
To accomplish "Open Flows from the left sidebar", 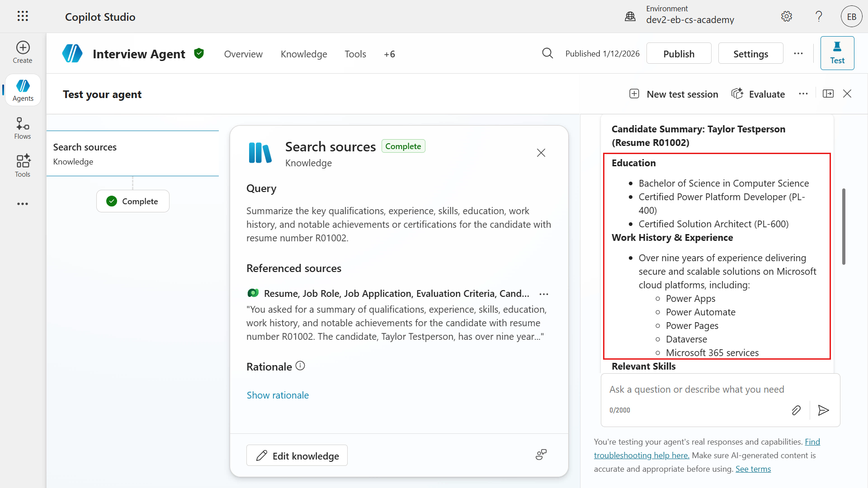I will click(23, 128).
